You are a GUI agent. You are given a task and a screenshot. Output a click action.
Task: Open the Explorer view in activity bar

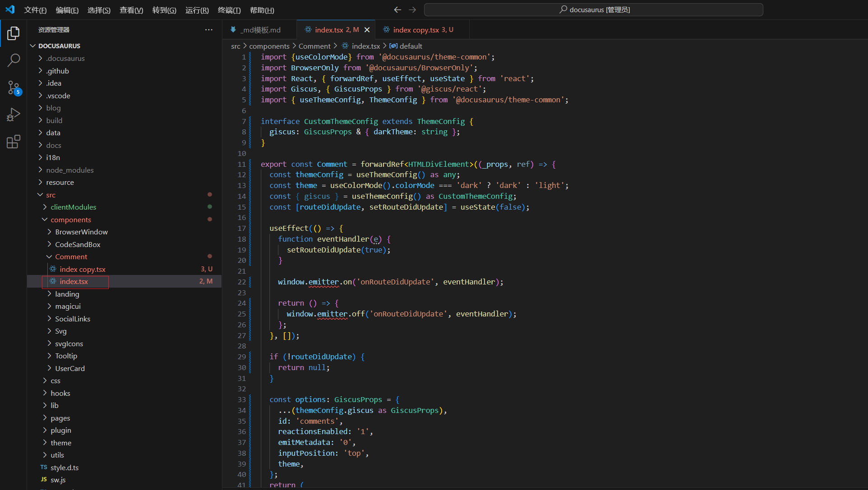click(14, 33)
